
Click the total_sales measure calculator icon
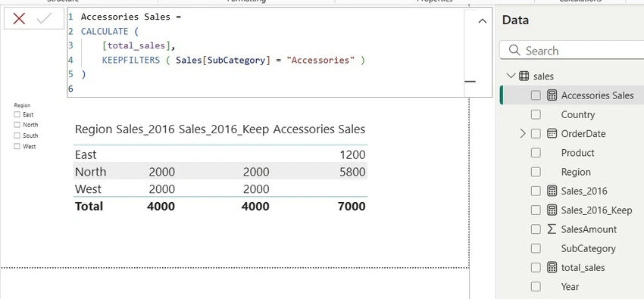click(552, 268)
